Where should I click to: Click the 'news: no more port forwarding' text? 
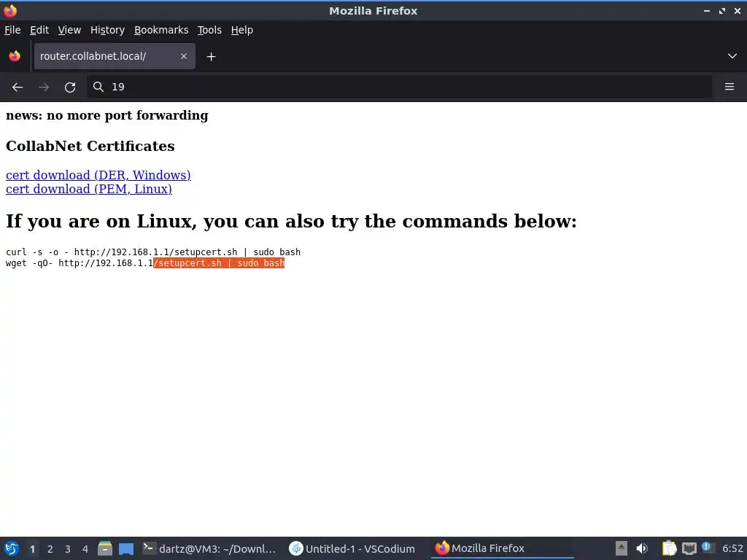coord(107,116)
